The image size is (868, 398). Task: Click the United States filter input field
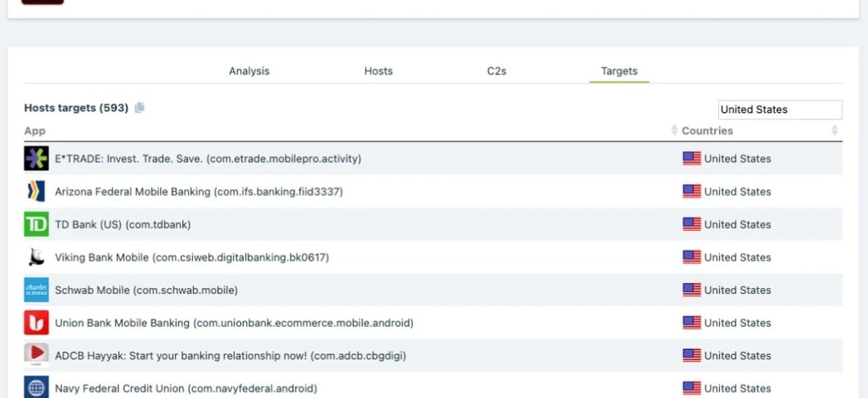[x=780, y=109]
